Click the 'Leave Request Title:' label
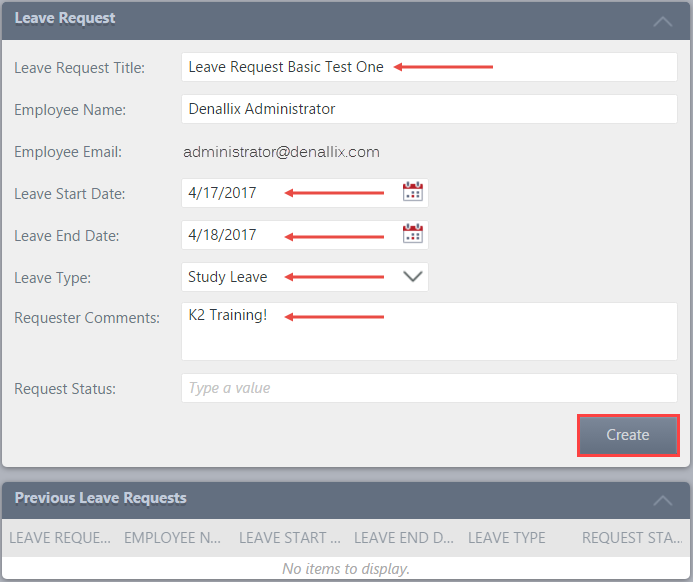The image size is (693, 582). [x=80, y=68]
